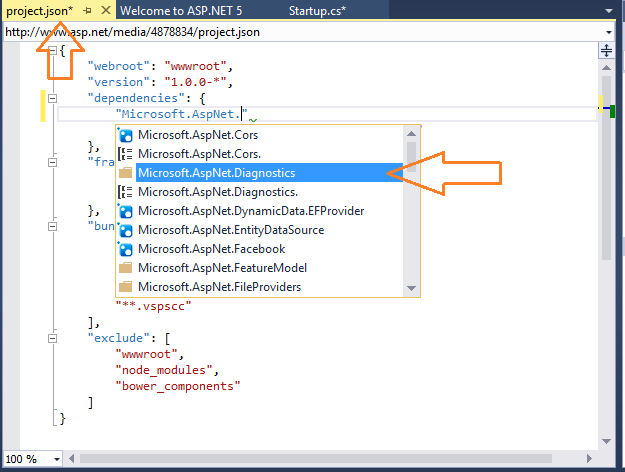Click the split editor handle at top right
Image resolution: width=625 pixels, height=472 pixels.
(x=608, y=47)
